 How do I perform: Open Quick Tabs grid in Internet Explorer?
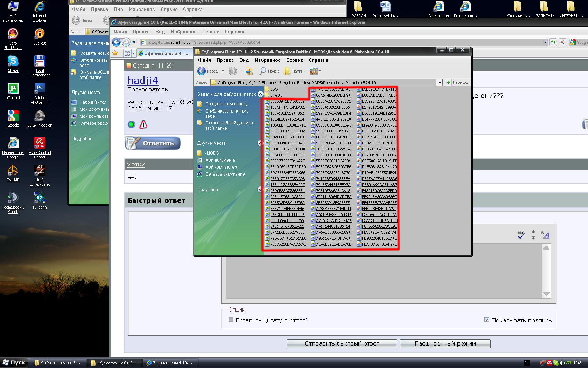pos(127,53)
